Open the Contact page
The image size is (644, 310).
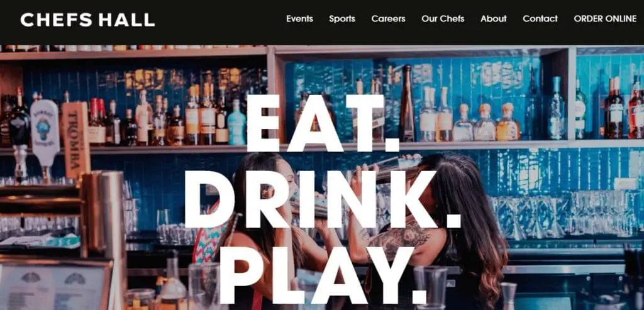pos(540,18)
